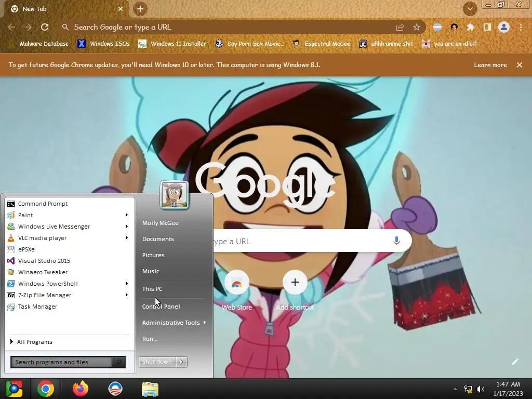This screenshot has height=399, width=532.
Task: Click the striped flag extension icon
Action: (x=437, y=27)
